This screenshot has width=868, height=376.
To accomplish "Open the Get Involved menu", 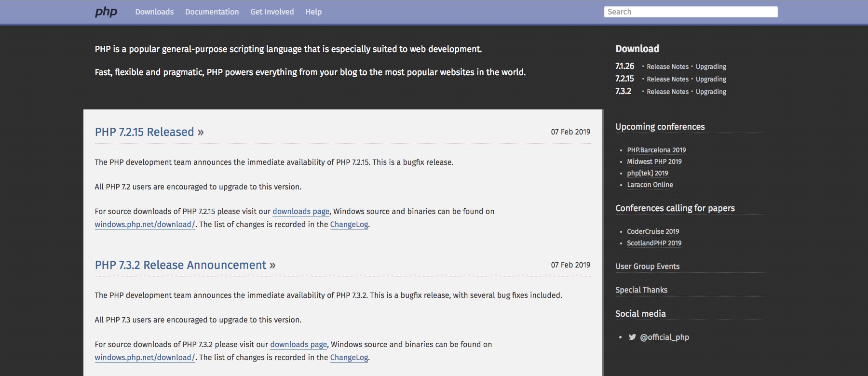I will click(272, 12).
